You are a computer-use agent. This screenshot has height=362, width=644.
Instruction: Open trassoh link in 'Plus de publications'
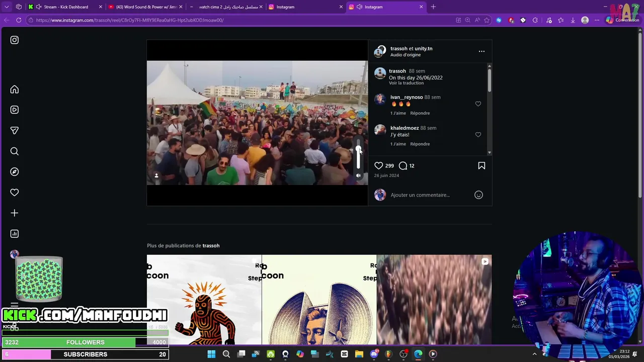211,246
